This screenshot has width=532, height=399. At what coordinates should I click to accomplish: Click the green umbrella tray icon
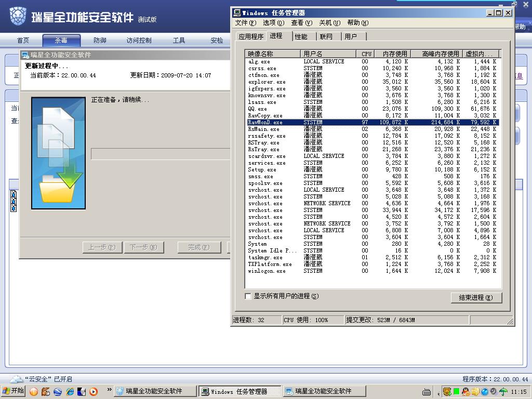point(503,392)
